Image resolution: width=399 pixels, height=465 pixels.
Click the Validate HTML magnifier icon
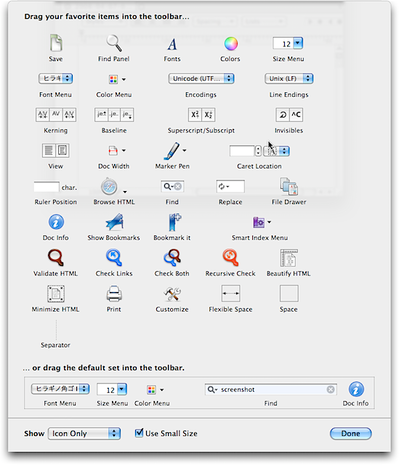point(56,258)
